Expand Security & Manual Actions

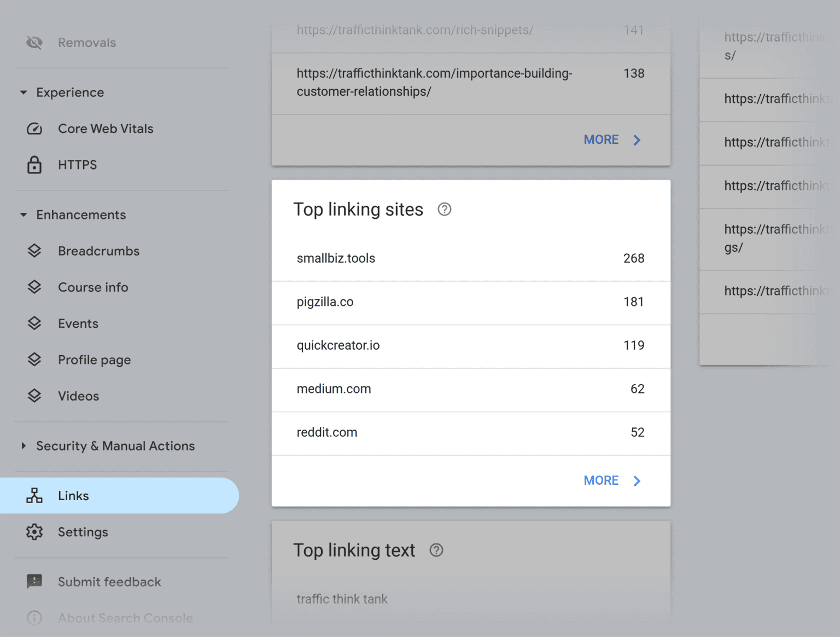point(23,445)
